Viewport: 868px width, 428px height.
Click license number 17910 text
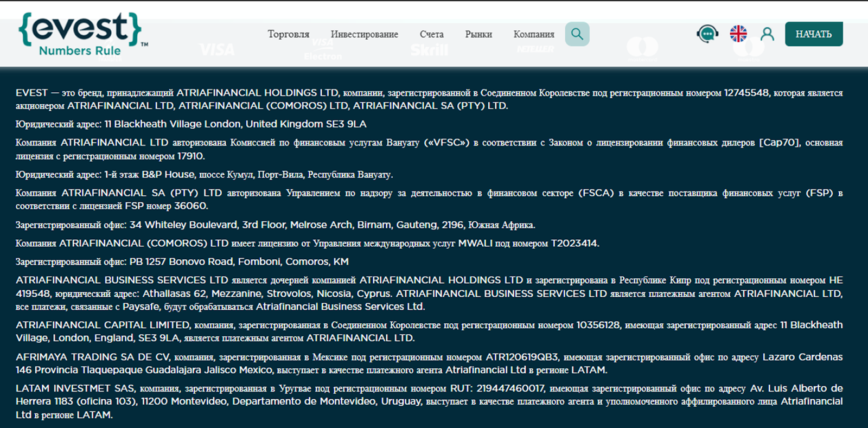[x=190, y=156]
